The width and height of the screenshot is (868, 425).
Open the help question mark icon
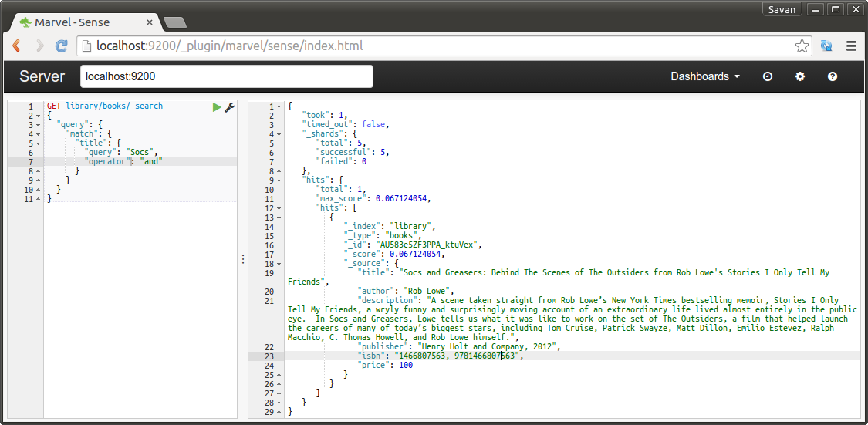[x=832, y=76]
